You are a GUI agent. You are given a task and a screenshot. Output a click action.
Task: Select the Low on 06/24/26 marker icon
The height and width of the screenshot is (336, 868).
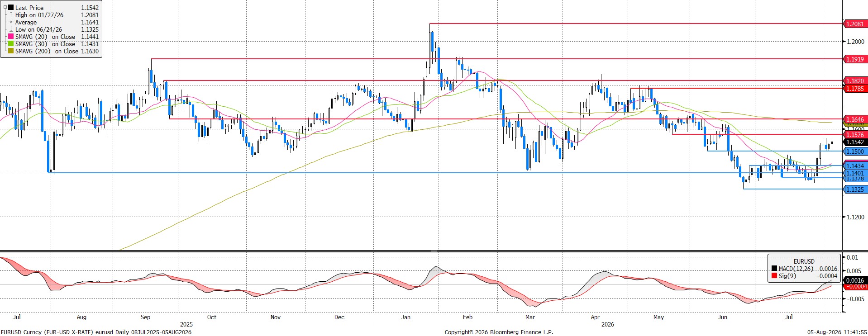pos(11,29)
